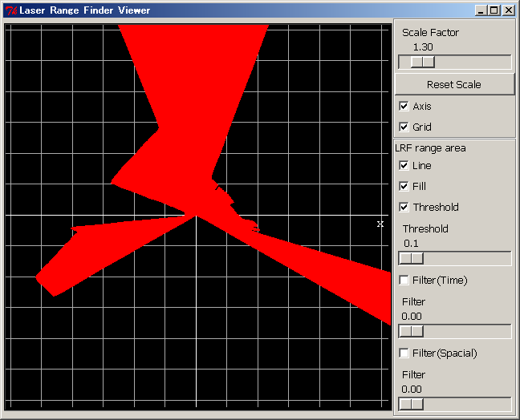Enable the Filter(Spacial) checkbox
This screenshot has height=420, width=520.
404,353
